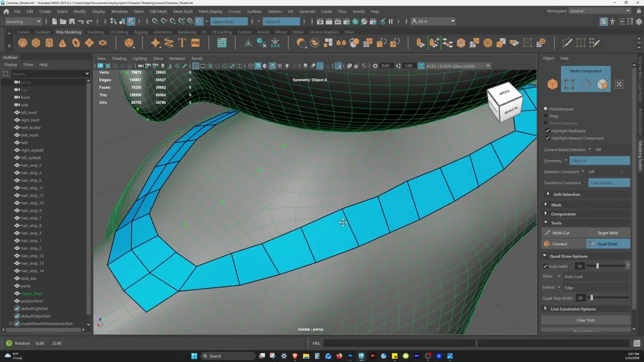Click the Quad Draw button
The width and height of the screenshot is (644, 362).
pos(608,244)
